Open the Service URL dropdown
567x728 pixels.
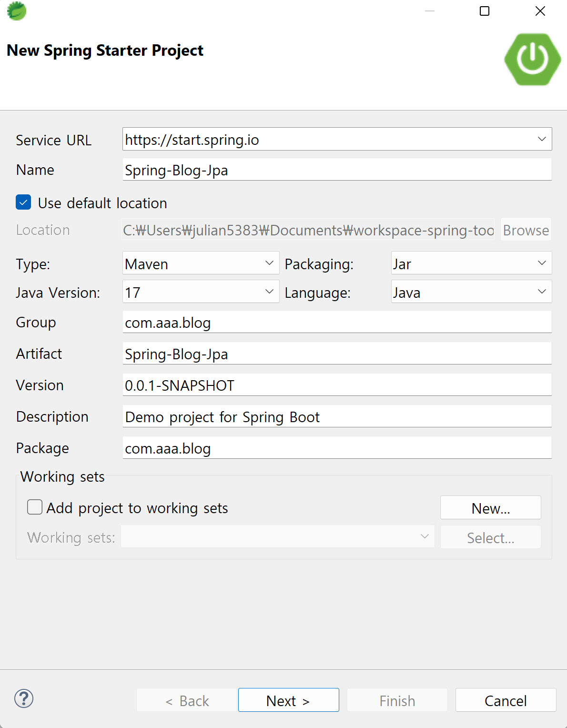[x=337, y=139]
